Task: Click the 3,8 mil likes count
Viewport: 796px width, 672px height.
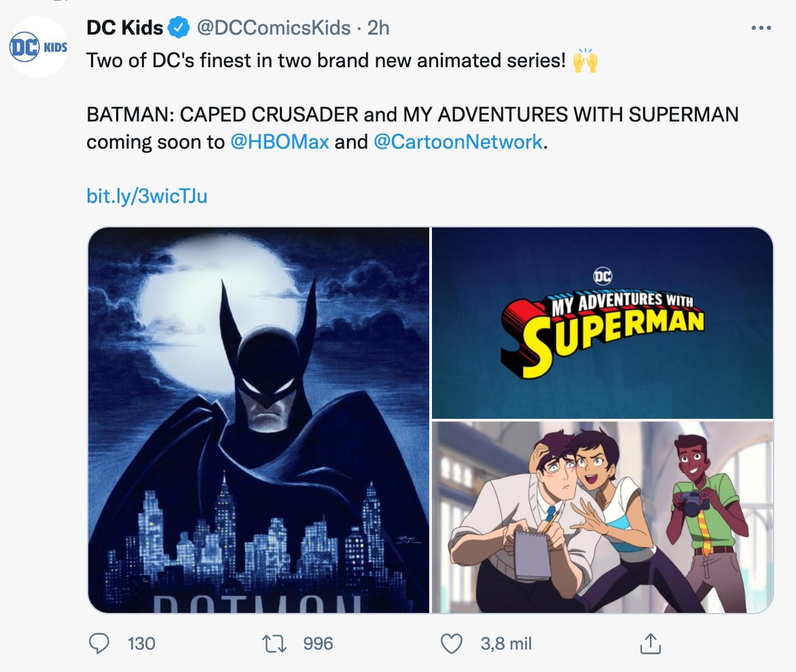Action: pyautogui.click(x=506, y=643)
